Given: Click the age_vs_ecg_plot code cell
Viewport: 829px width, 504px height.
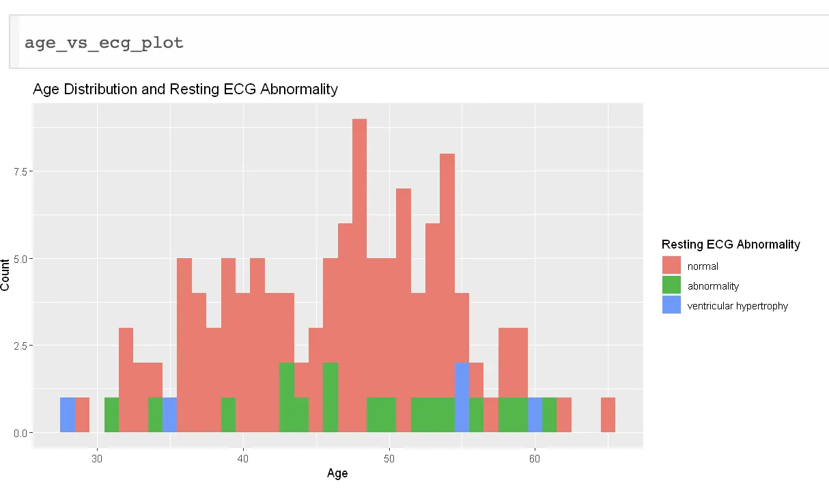Looking at the screenshot, I should [x=419, y=42].
